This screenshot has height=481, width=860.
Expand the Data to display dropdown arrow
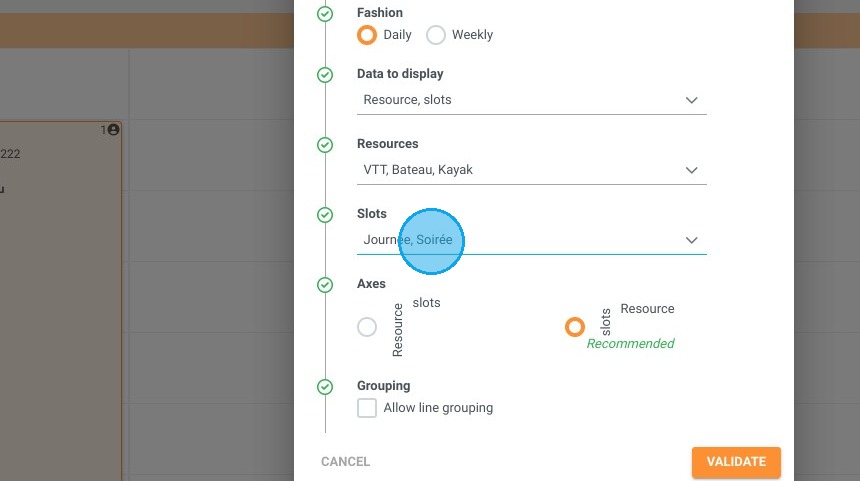(x=692, y=100)
